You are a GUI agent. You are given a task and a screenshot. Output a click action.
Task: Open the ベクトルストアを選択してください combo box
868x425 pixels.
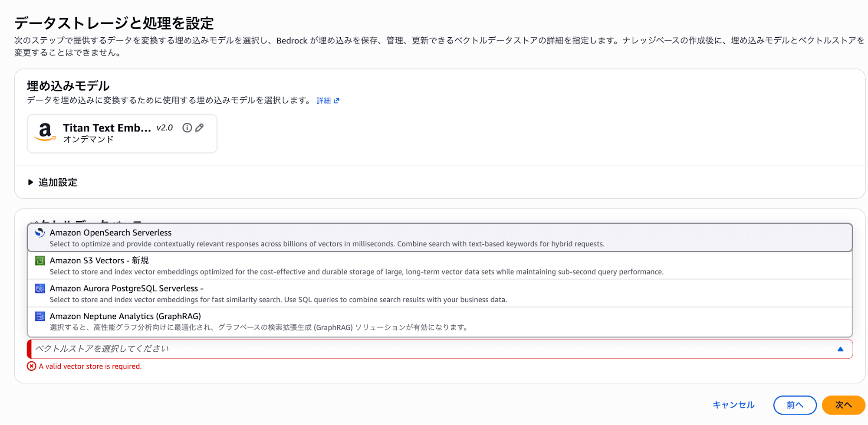tap(440, 349)
